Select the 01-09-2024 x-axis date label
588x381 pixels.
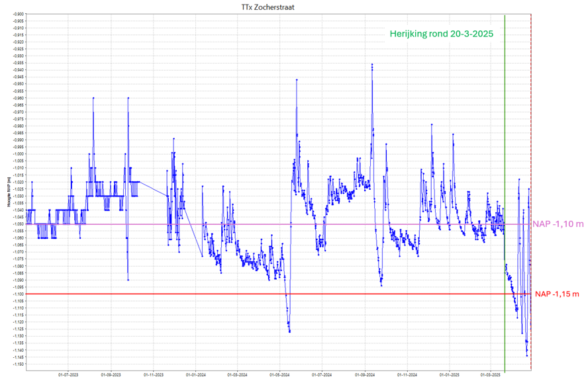(365, 375)
